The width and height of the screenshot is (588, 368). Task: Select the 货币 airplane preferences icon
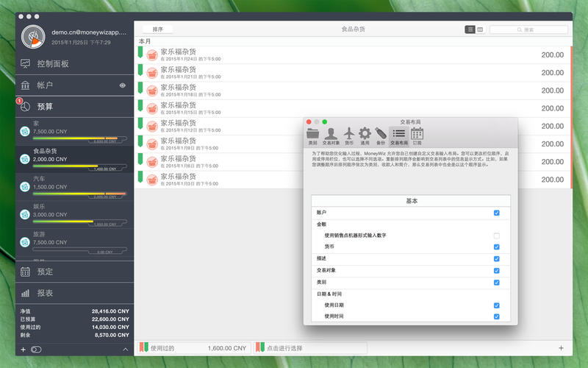click(349, 134)
